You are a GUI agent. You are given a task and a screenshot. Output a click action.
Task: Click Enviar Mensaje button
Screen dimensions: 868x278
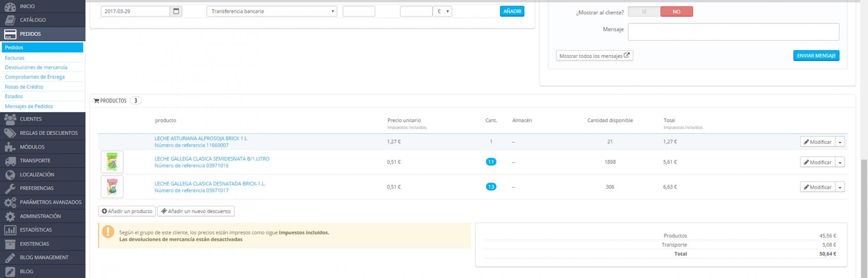click(816, 56)
